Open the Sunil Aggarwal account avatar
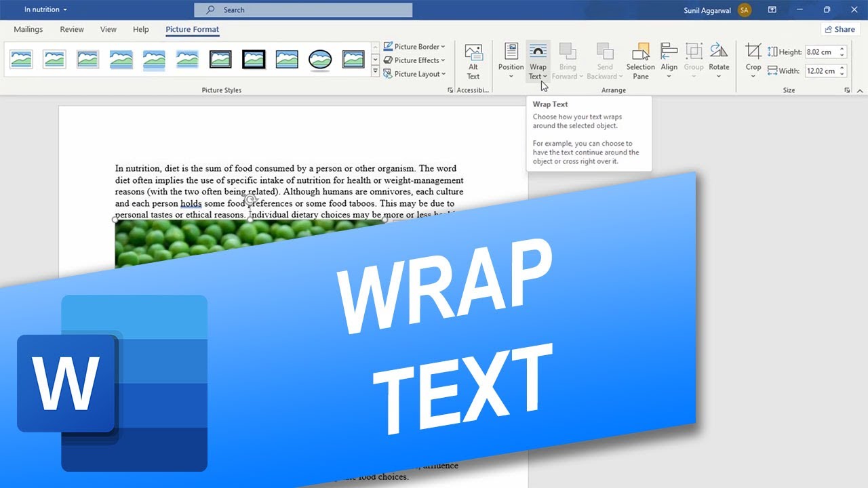 coord(745,9)
